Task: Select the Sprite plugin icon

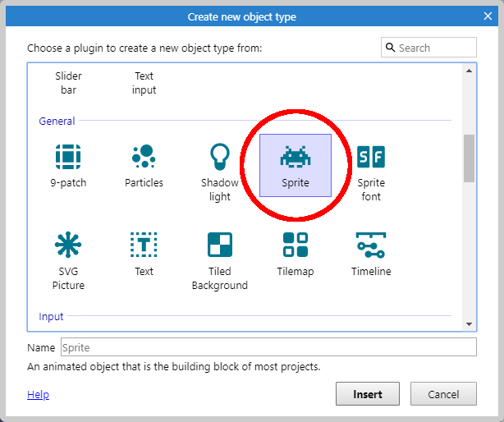Action: 296,157
